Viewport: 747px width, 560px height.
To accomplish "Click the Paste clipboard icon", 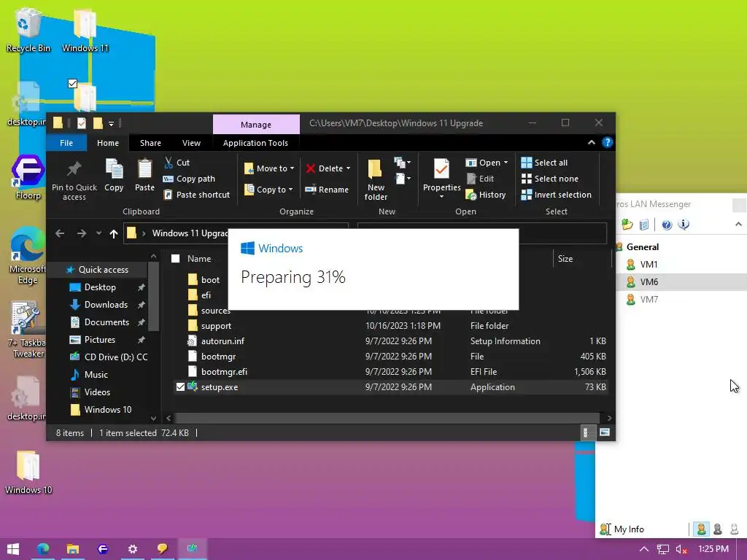I will click(x=144, y=169).
